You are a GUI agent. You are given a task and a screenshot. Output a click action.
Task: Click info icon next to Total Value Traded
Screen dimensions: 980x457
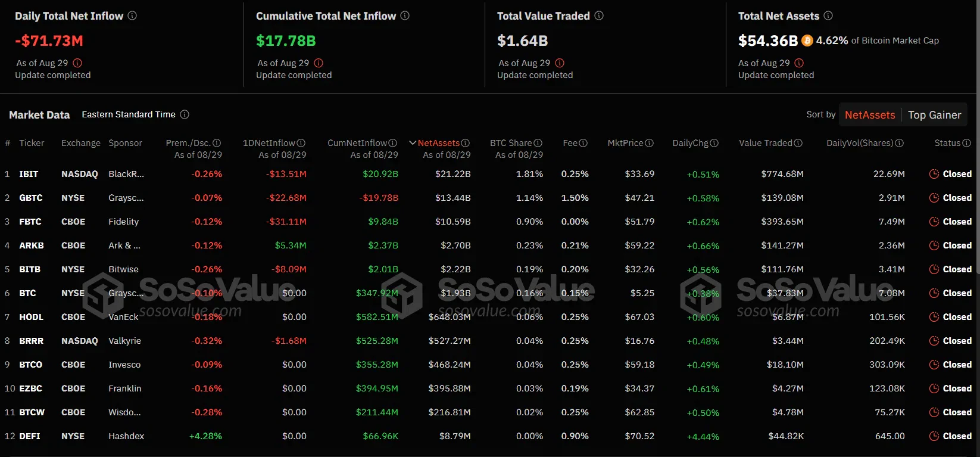599,16
